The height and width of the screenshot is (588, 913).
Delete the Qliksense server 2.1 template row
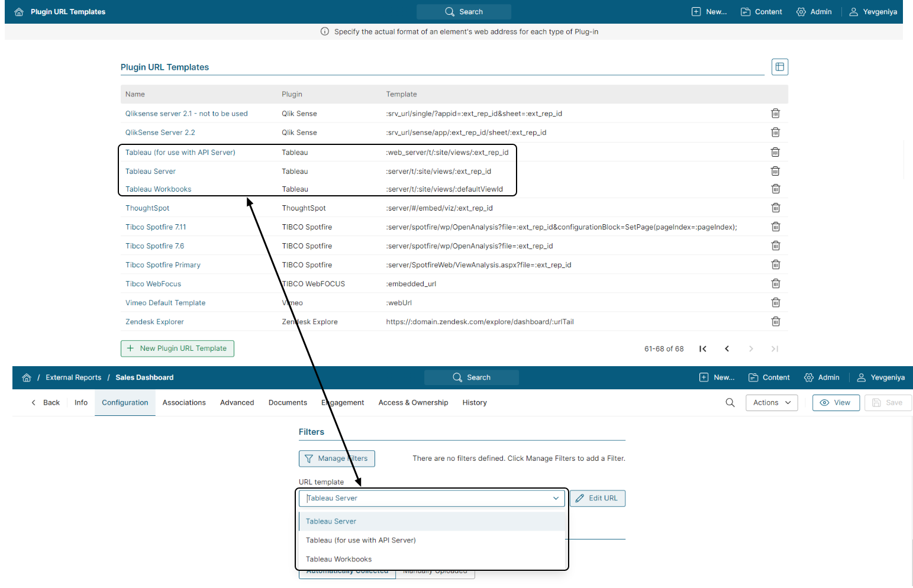click(775, 114)
